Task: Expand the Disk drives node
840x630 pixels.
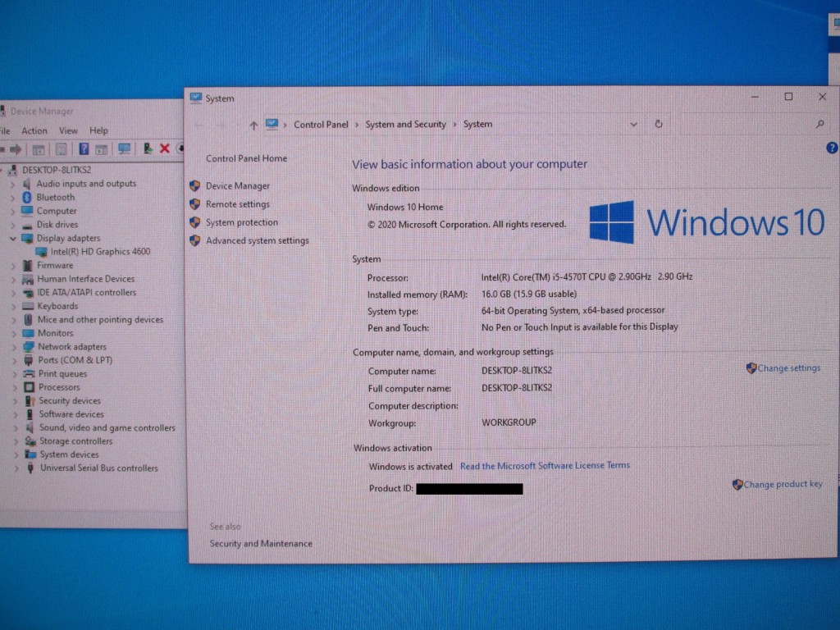Action: 12,225
